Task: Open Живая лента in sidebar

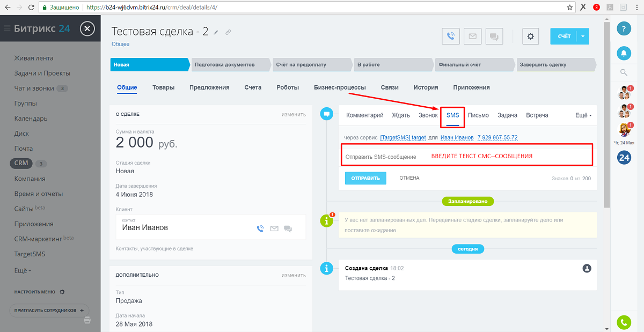Action: 34,58
